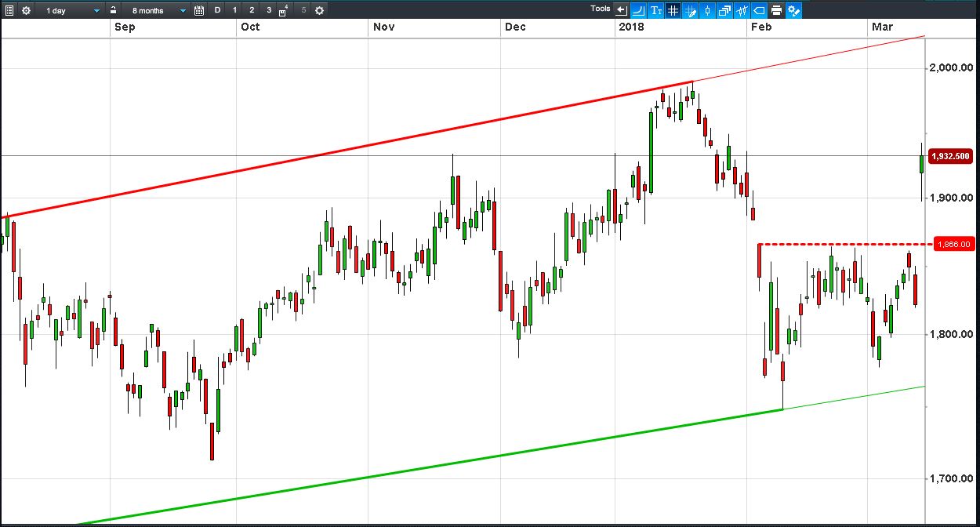980x527 pixels.
Task: Open the calendar date picker
Action: pos(199,10)
